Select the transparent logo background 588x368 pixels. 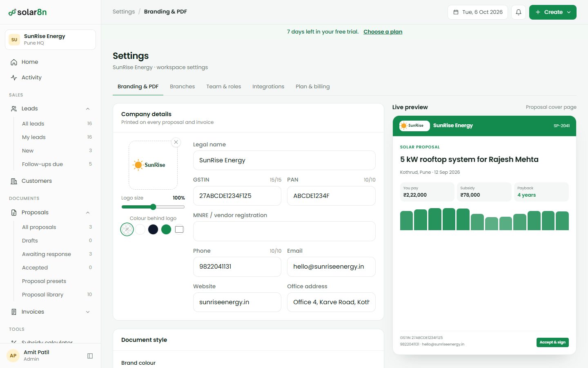[127, 229]
